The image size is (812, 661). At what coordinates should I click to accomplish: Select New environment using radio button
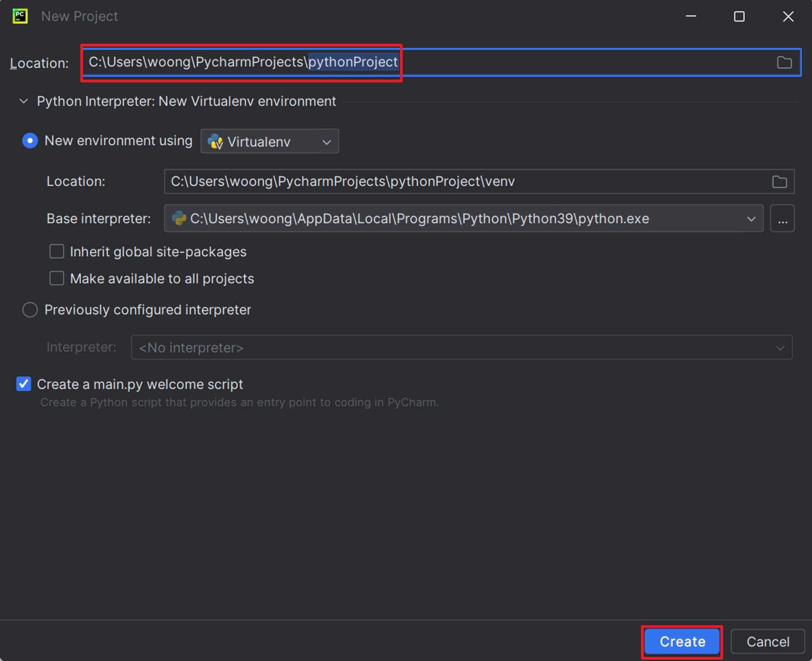(x=30, y=141)
